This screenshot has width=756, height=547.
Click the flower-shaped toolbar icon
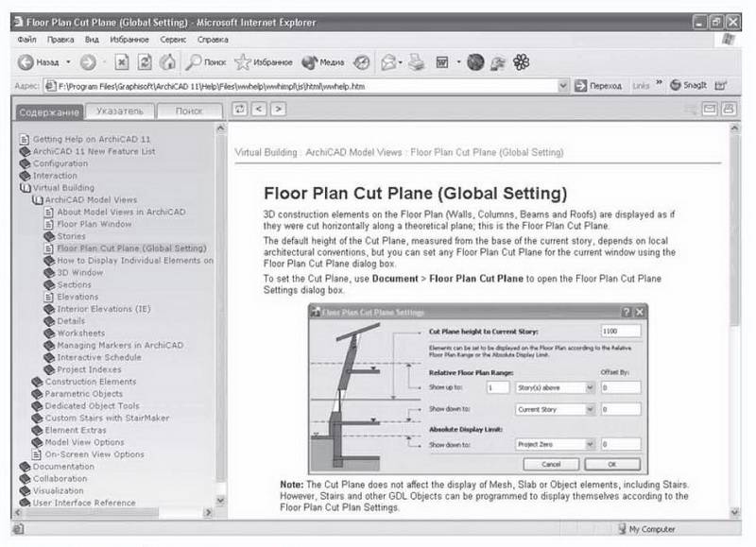click(522, 62)
